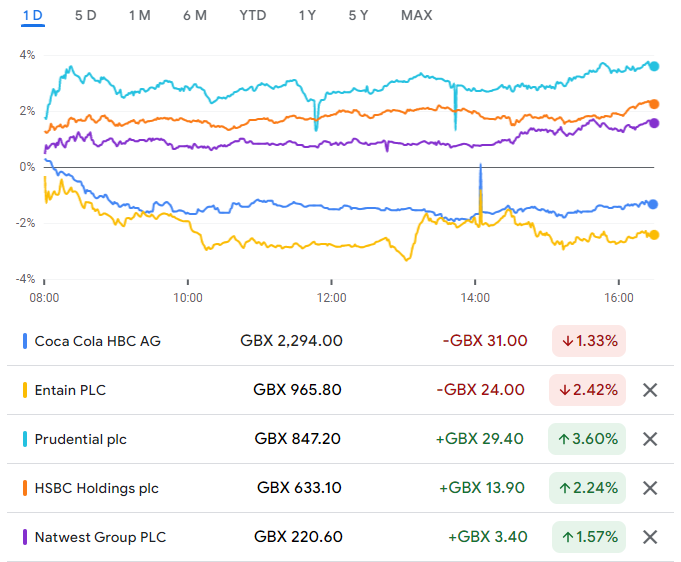Switch to 5 D time range

point(86,16)
